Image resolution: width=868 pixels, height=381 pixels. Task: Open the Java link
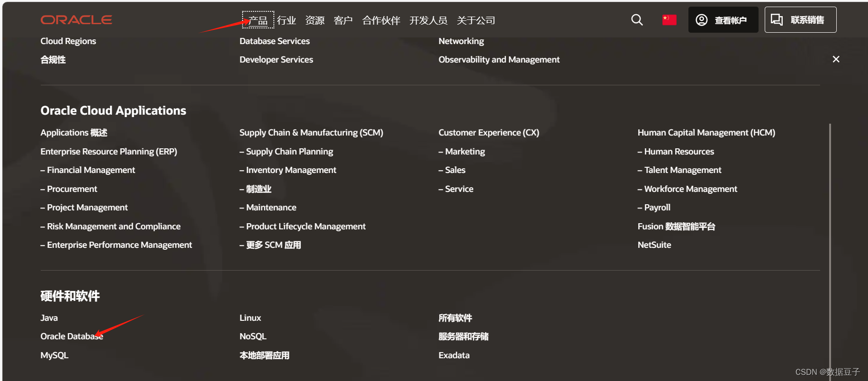[49, 318]
